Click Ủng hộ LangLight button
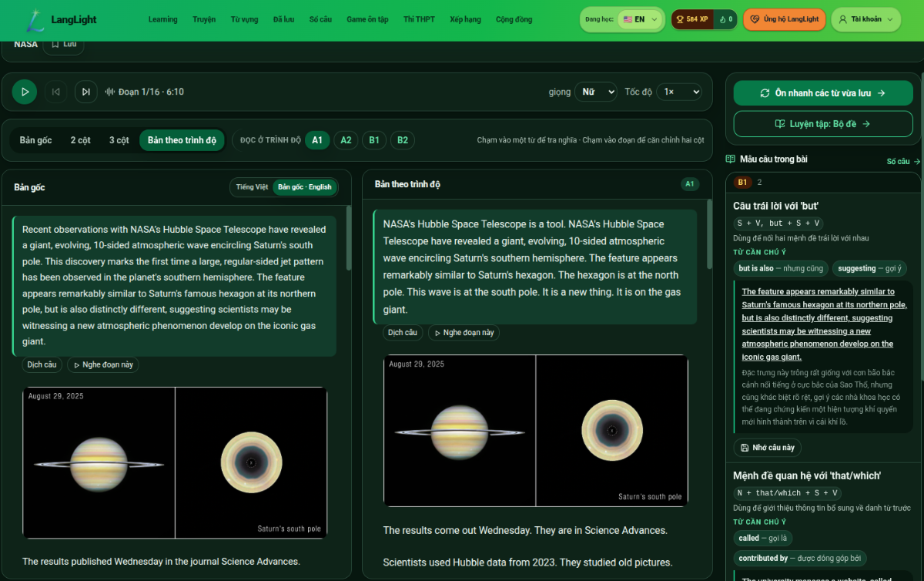The image size is (924, 581). pos(785,19)
